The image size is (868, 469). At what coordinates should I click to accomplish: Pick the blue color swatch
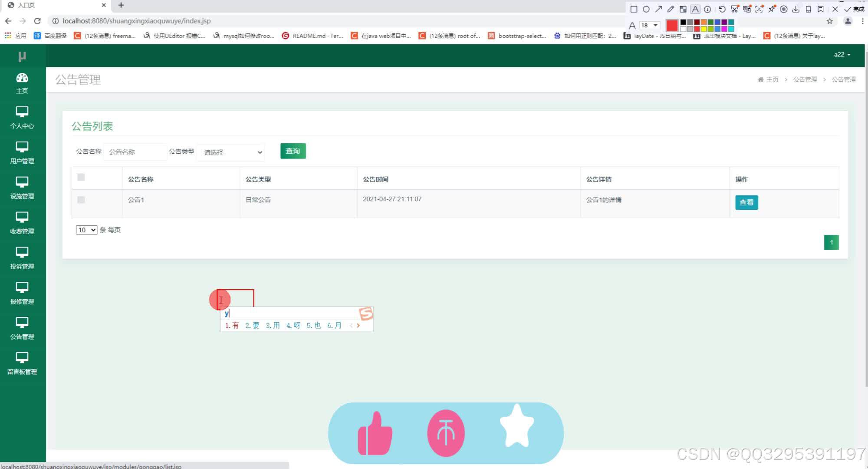pyautogui.click(x=717, y=22)
